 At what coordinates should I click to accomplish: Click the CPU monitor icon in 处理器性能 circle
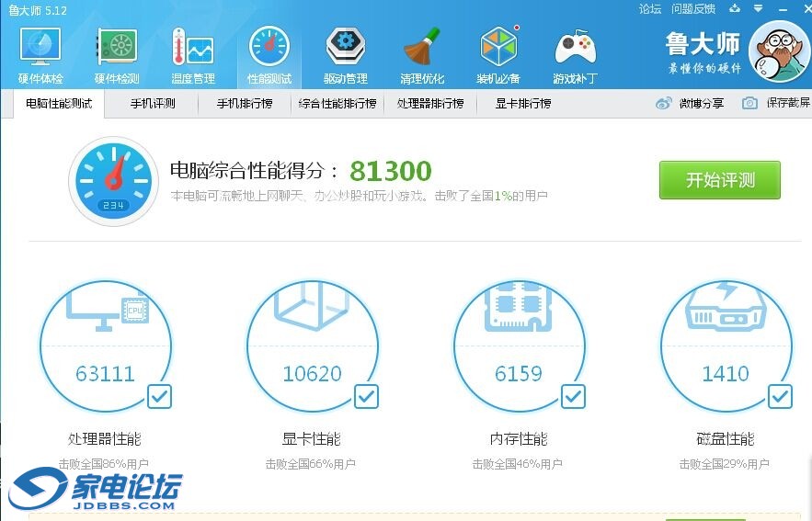108,308
